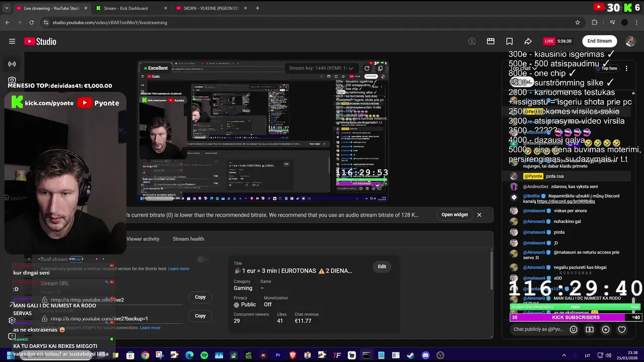Open the Viewer activity tab
This screenshot has height=362, width=644.
point(143,239)
